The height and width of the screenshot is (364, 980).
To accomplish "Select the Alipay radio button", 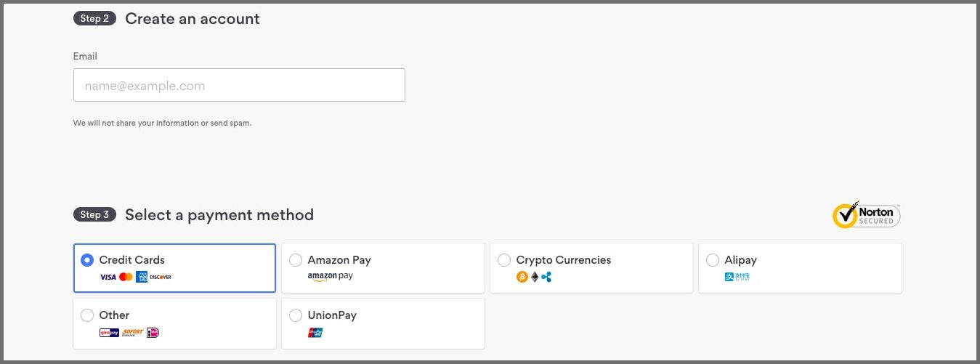I will [x=713, y=260].
